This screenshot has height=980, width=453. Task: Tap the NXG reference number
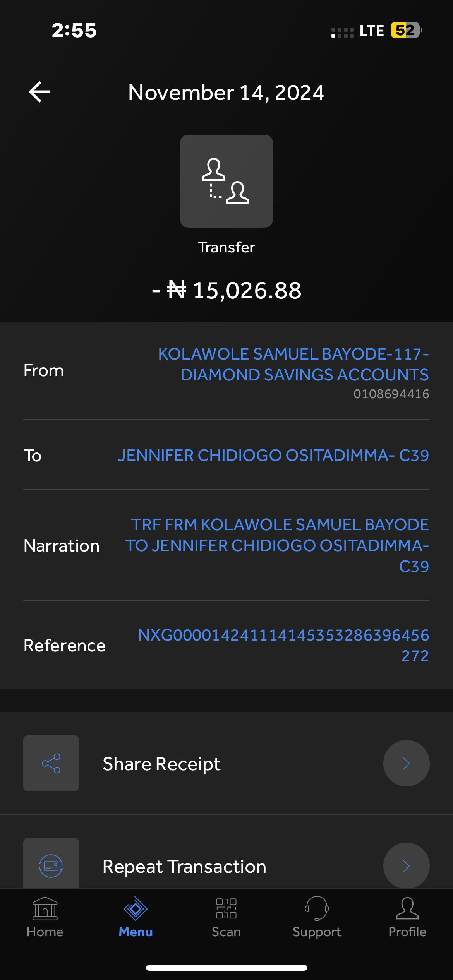283,645
